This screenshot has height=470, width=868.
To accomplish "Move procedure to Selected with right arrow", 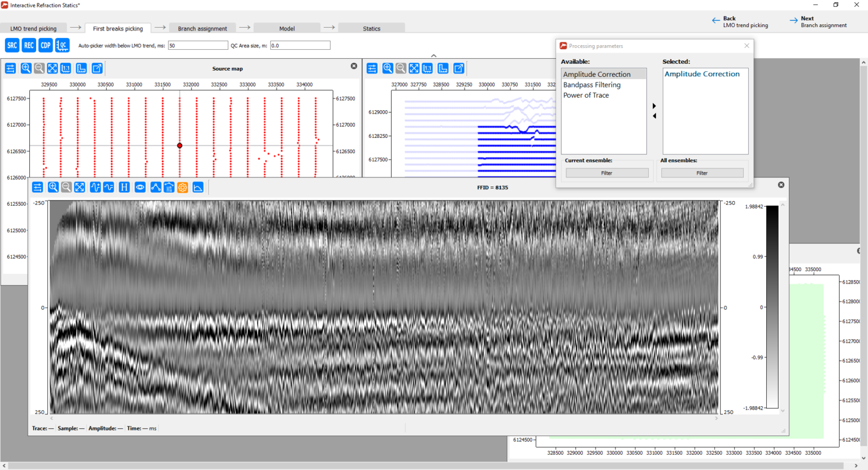I will (x=654, y=106).
